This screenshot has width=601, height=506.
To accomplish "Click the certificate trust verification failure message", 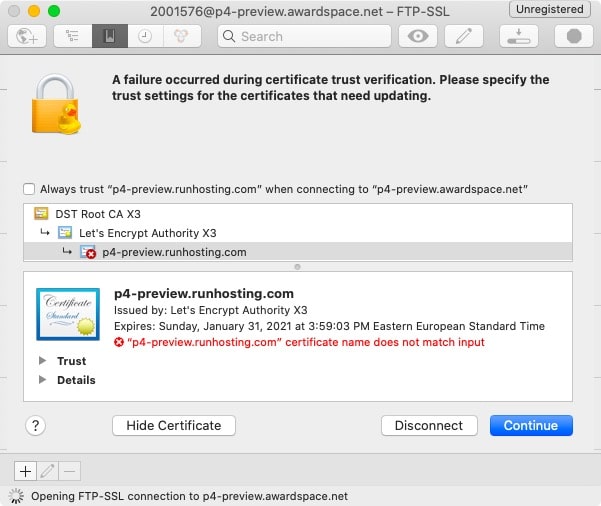I will coord(331,88).
